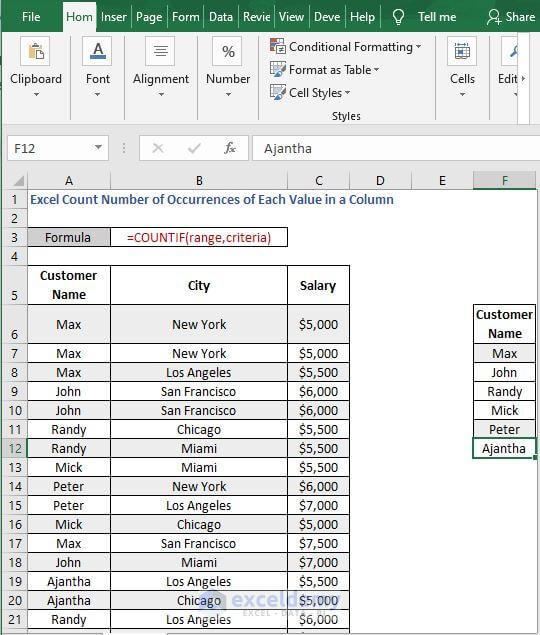
Task: Expand the Conditional Formatting dropdown arrow
Action: click(418, 47)
